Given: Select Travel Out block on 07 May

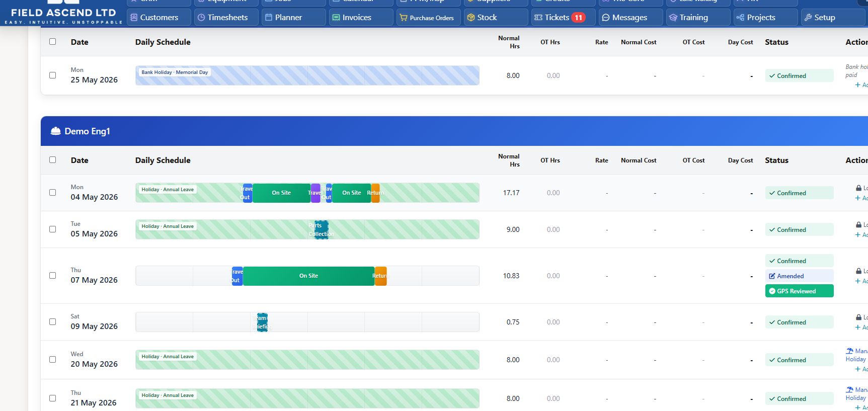Looking at the screenshot, I should [x=237, y=276].
